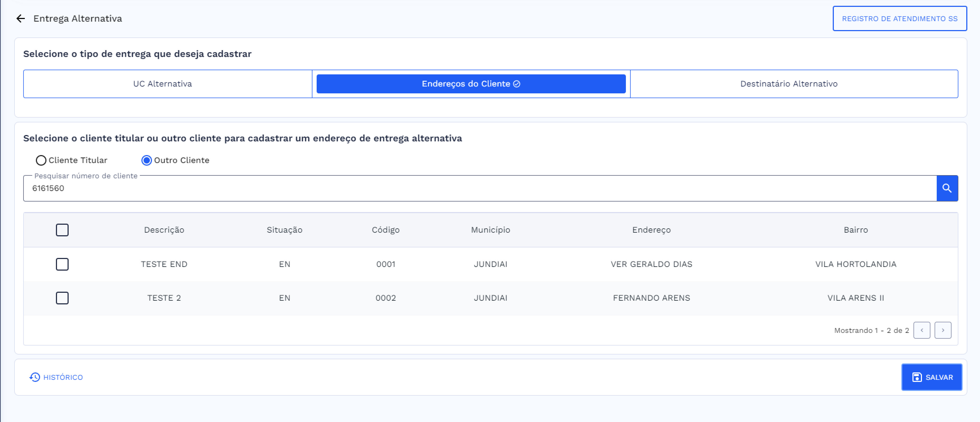Viewport: 980px width, 422px height.
Task: Click the back arrow to leave Entrega Alternativa
Action: click(21, 18)
